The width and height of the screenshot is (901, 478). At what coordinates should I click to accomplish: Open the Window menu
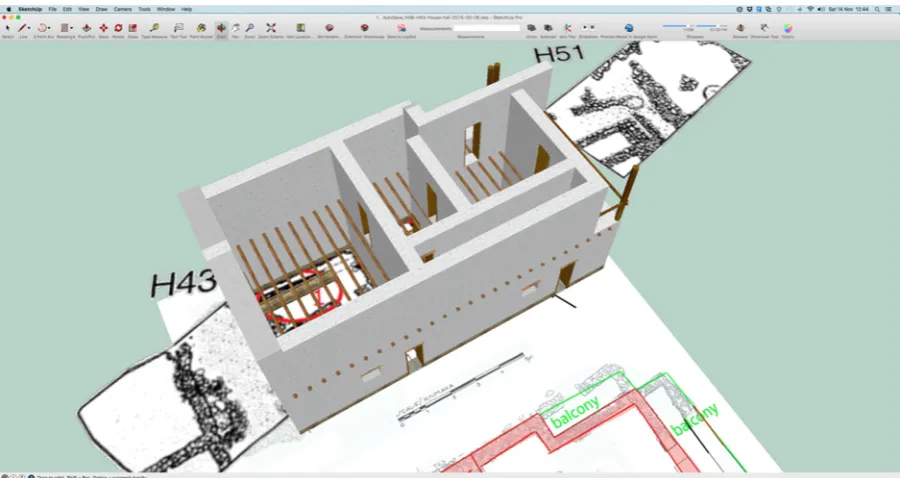point(166,9)
